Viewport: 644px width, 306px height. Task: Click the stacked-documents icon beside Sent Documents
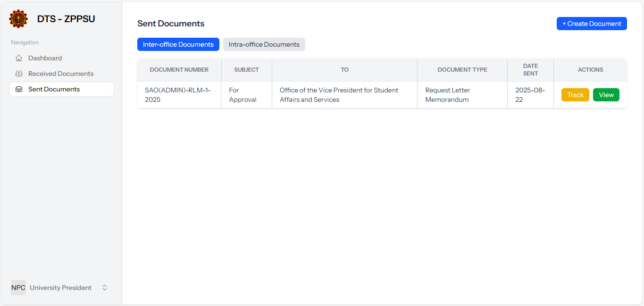pyautogui.click(x=18, y=89)
